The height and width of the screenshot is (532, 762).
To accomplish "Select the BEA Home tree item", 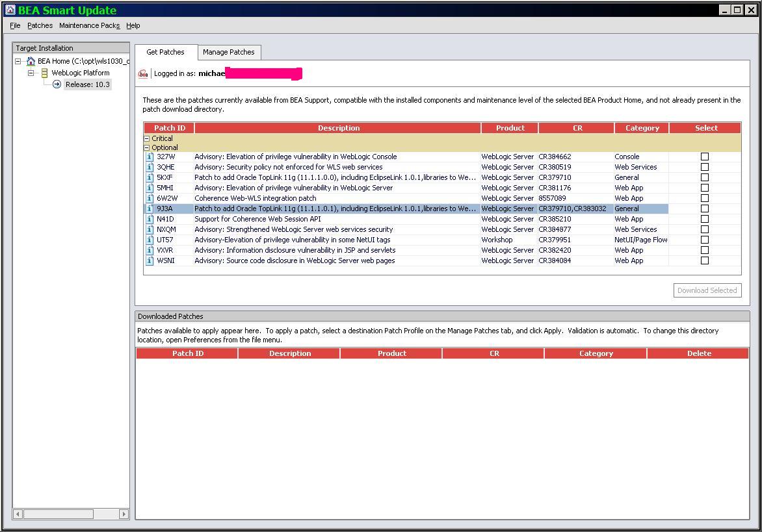I will 84,61.
